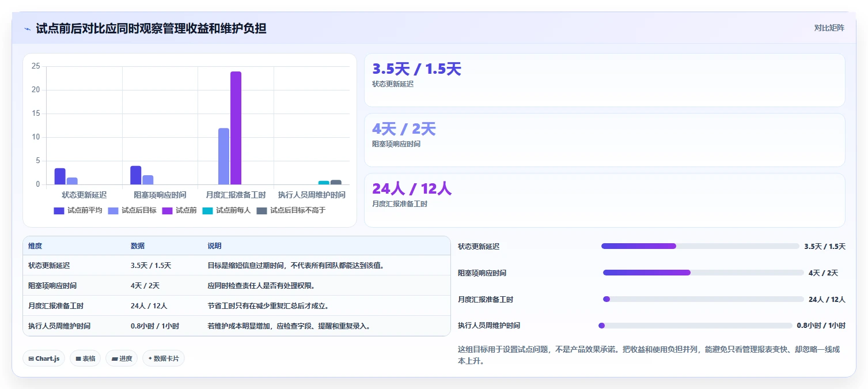Toggle the 试点前每人 legend item
Viewport: 868px width, 389px height.
[226, 210]
